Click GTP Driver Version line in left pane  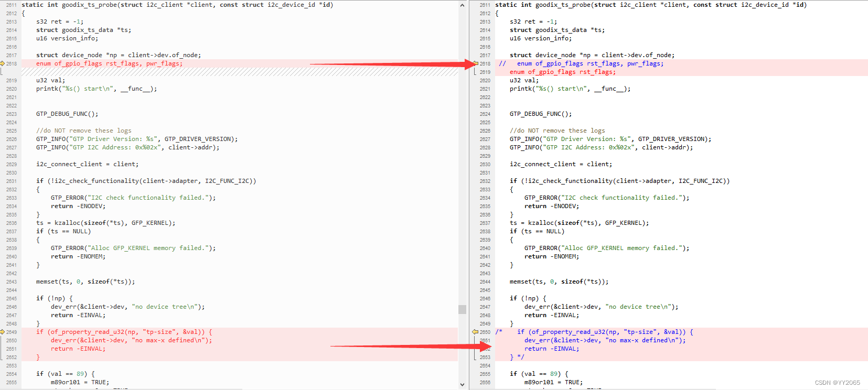point(137,139)
